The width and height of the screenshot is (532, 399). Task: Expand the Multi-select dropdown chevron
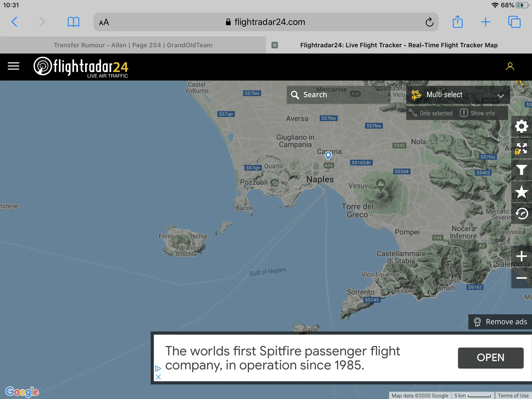501,96
